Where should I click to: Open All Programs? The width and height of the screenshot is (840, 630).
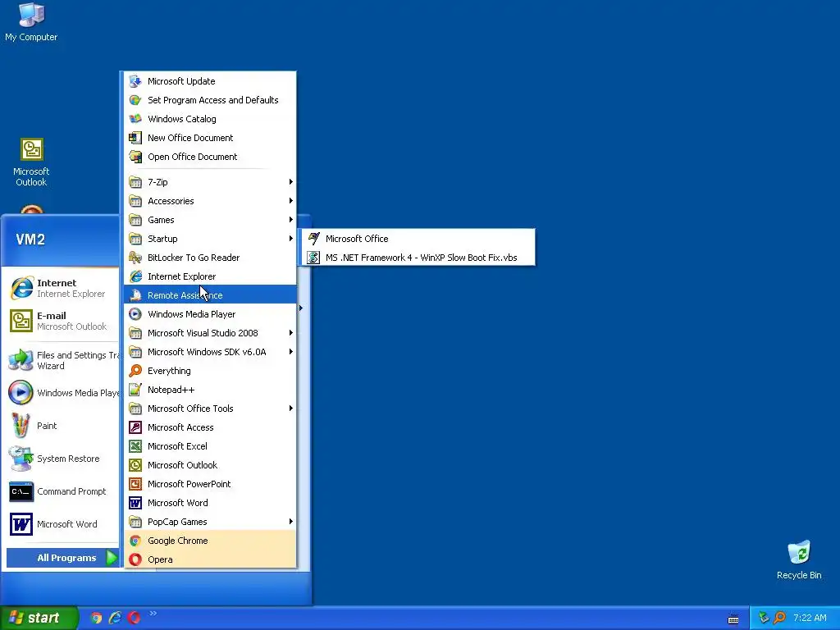pyautogui.click(x=62, y=558)
